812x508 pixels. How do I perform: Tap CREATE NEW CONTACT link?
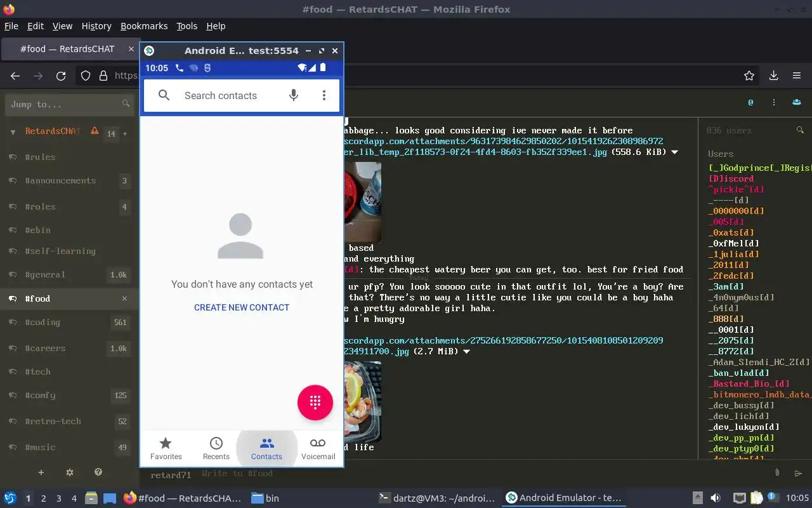pyautogui.click(x=242, y=307)
